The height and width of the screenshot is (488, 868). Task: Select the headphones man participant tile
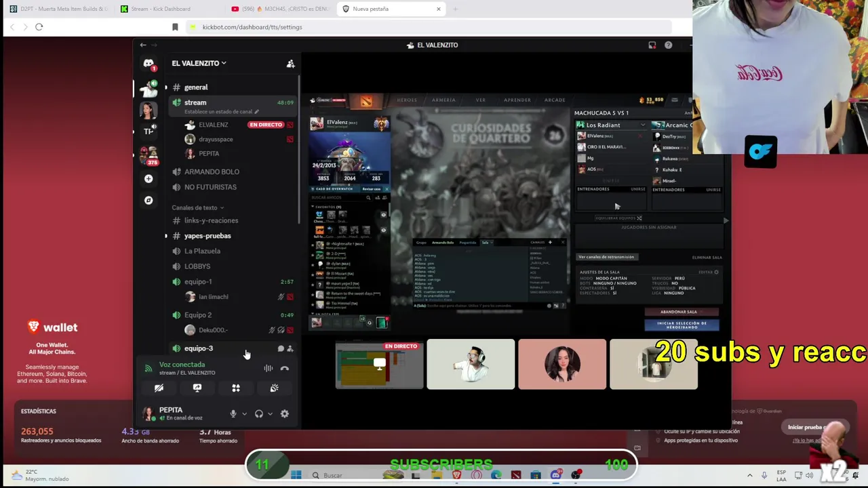[471, 365]
